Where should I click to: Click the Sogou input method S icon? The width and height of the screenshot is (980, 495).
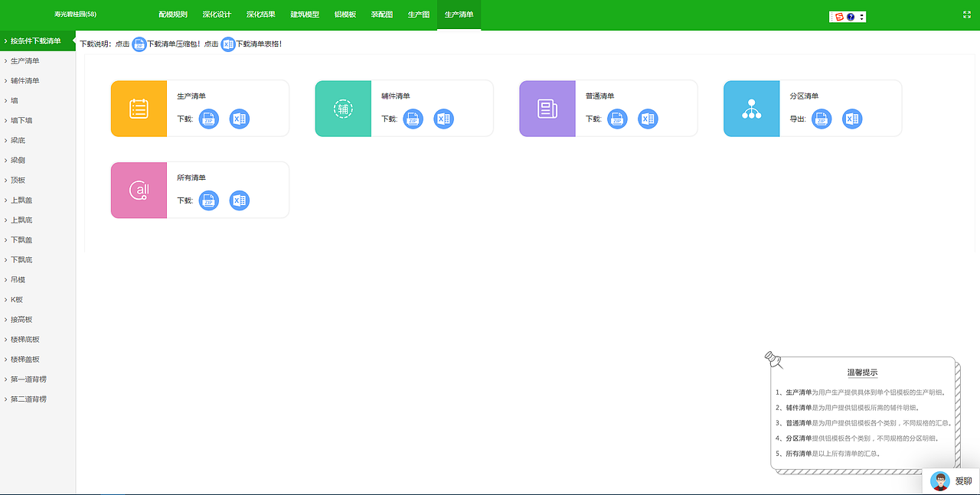coord(839,17)
